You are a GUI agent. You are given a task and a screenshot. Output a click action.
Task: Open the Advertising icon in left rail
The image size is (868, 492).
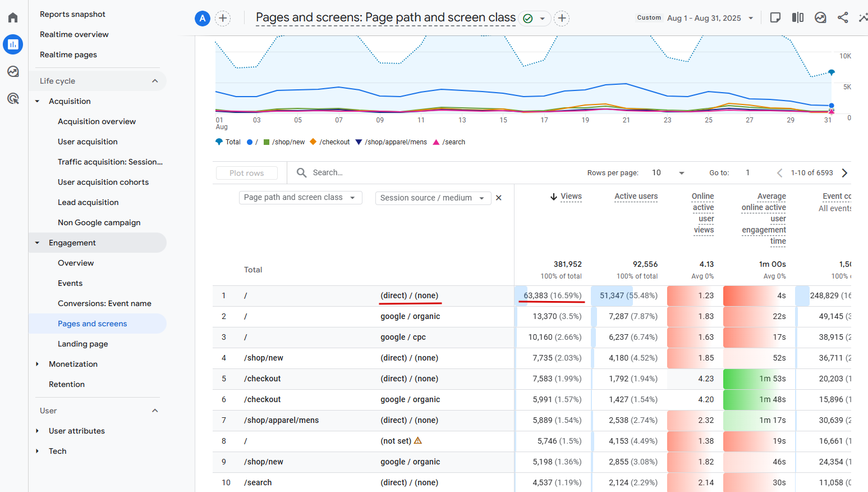[x=13, y=99]
